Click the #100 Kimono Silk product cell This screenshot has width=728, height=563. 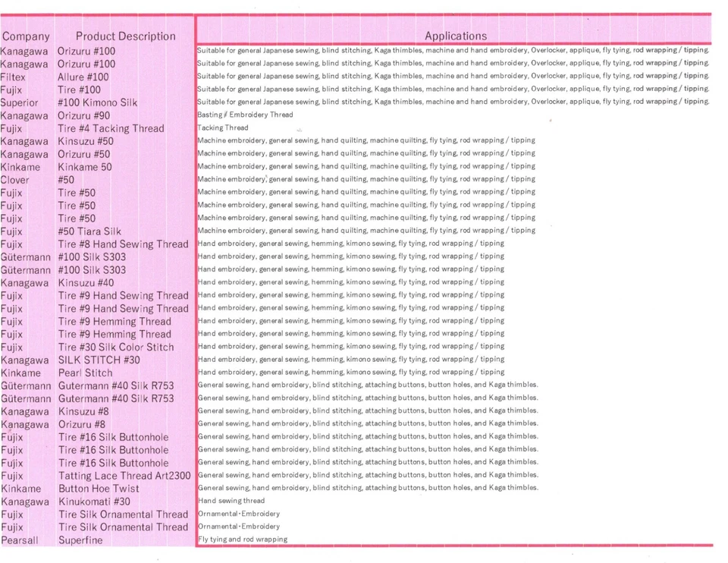(x=98, y=102)
